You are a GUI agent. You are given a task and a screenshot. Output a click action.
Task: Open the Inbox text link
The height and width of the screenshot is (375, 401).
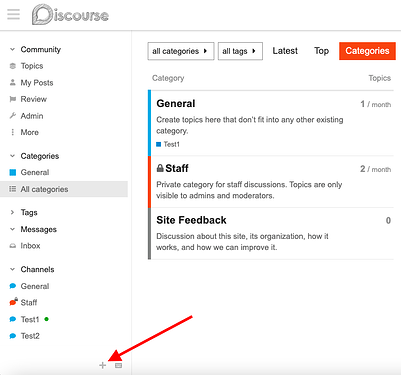point(30,246)
